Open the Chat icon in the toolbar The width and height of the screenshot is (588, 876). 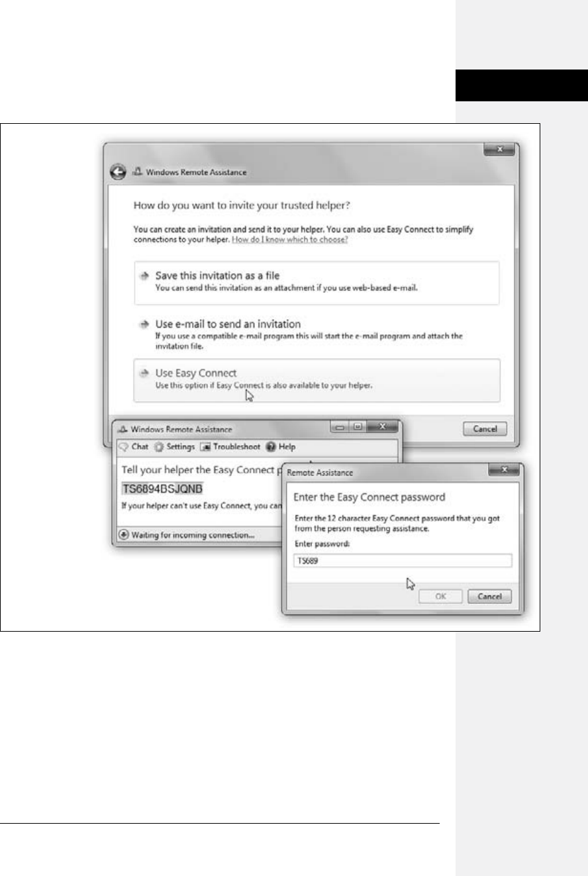click(x=124, y=447)
